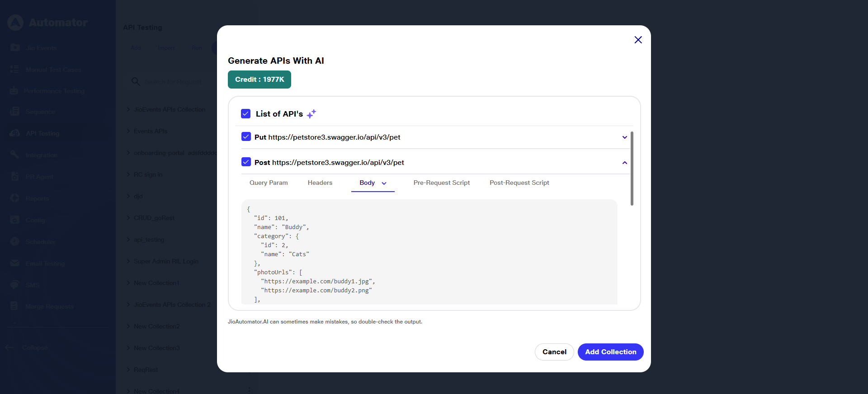Image resolution: width=868 pixels, height=394 pixels.
Task: Collapse the Post pet API row
Action: point(624,163)
